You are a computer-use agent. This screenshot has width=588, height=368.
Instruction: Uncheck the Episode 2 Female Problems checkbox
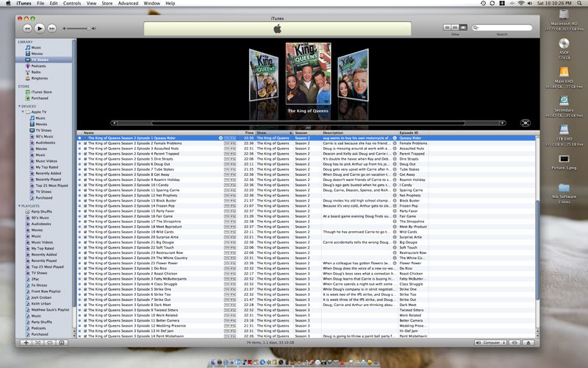tap(85, 144)
